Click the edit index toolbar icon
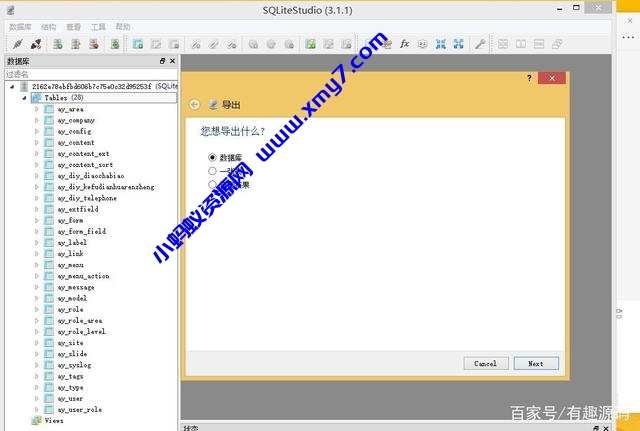 [x=214, y=44]
